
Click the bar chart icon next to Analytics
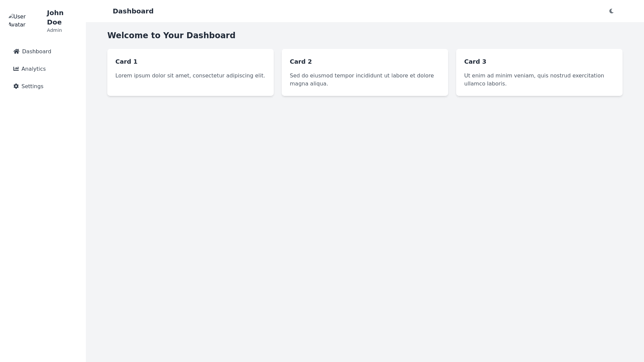(x=16, y=69)
